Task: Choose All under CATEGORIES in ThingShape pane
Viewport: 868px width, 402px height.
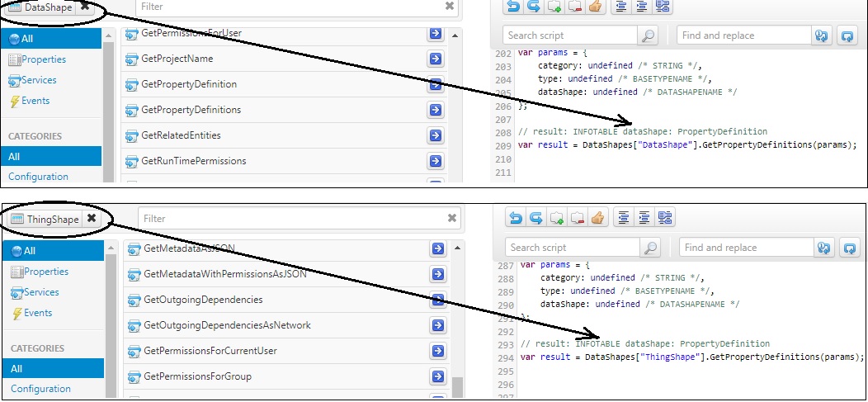Action: tap(53, 368)
